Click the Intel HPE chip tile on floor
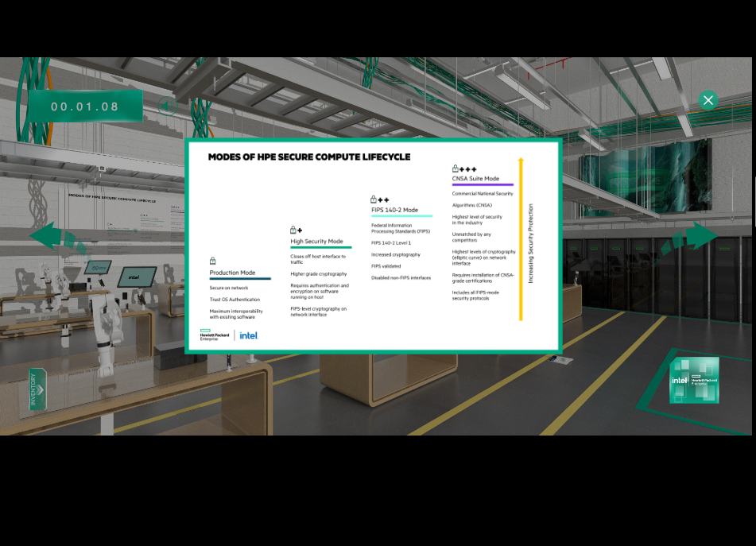The width and height of the screenshot is (756, 546). click(x=693, y=380)
